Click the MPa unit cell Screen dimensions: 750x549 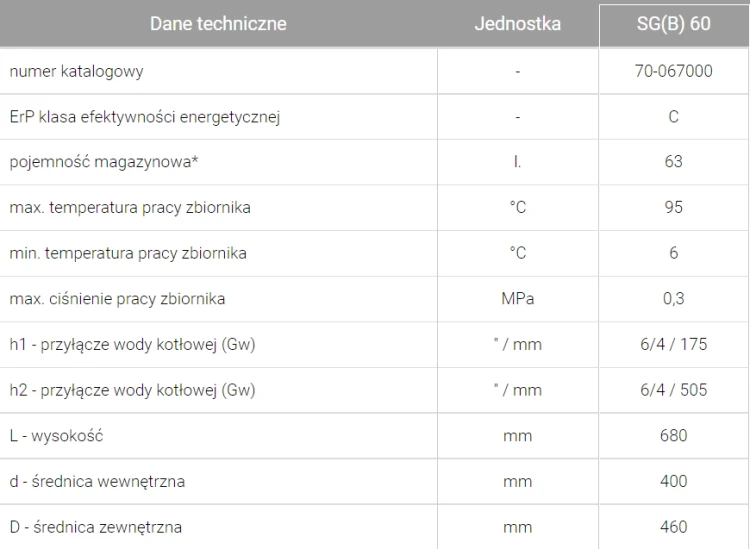click(x=518, y=299)
